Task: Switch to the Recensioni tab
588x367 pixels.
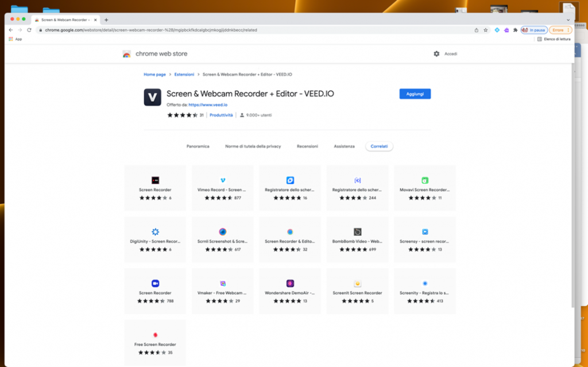Action: pyautogui.click(x=308, y=146)
